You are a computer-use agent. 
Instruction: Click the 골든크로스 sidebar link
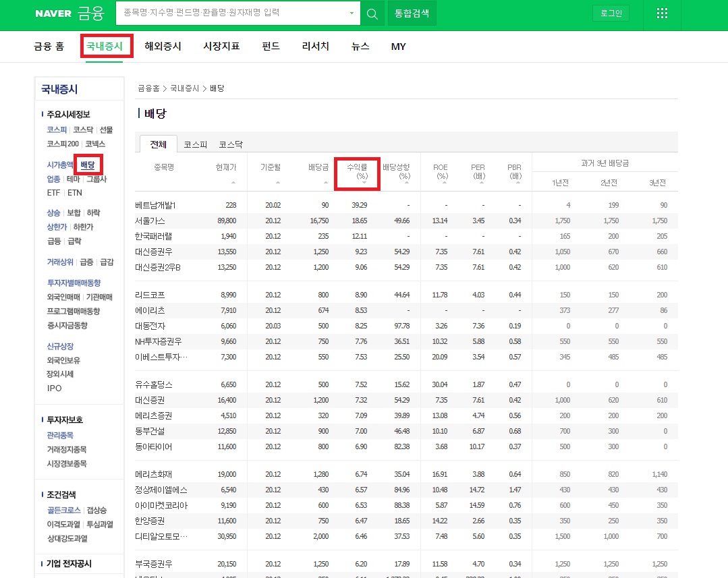[63, 511]
